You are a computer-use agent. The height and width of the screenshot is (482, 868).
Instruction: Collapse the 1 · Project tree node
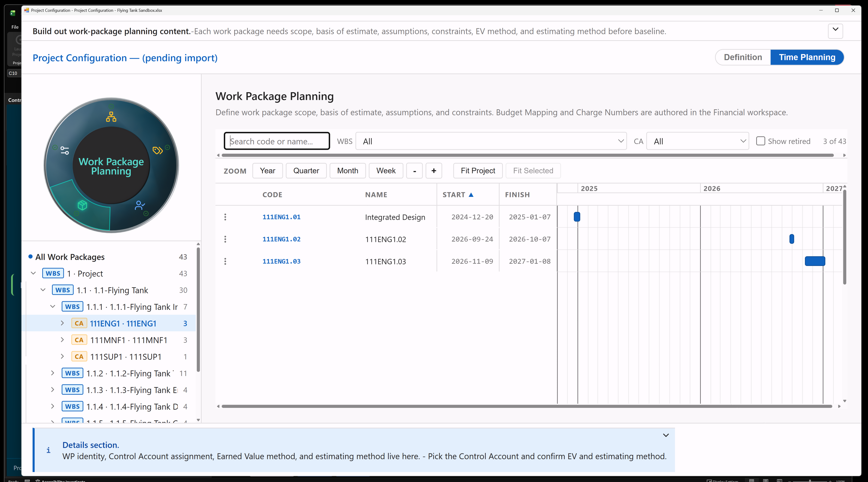click(33, 273)
